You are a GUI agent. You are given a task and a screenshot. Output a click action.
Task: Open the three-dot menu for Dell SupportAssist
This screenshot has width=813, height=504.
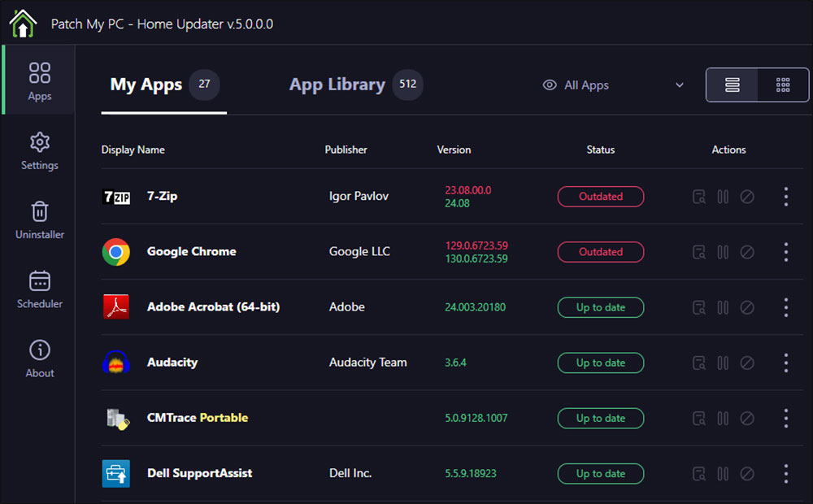[x=786, y=473]
